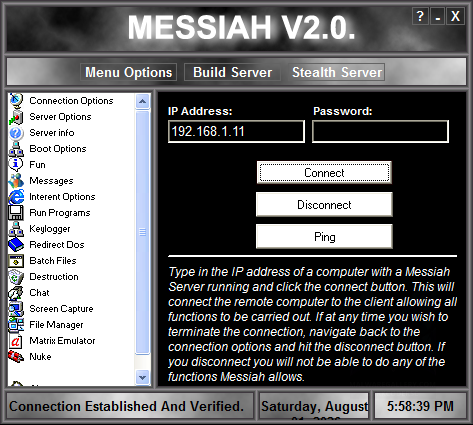
Task: Click the question mark help button
Action: click(420, 16)
